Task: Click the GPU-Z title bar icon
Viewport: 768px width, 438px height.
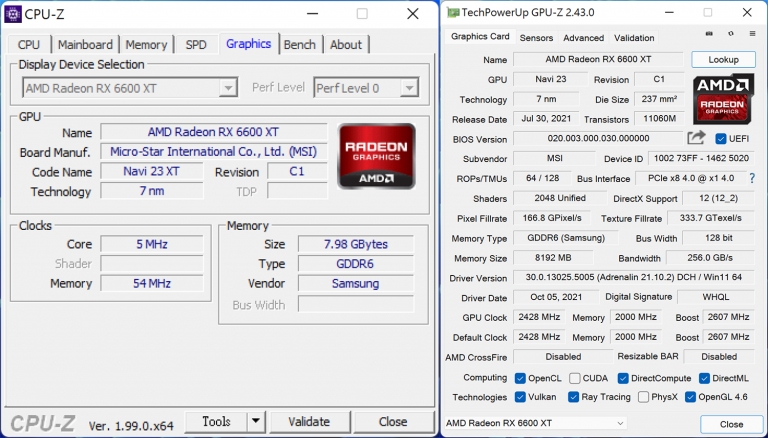Action: point(453,12)
